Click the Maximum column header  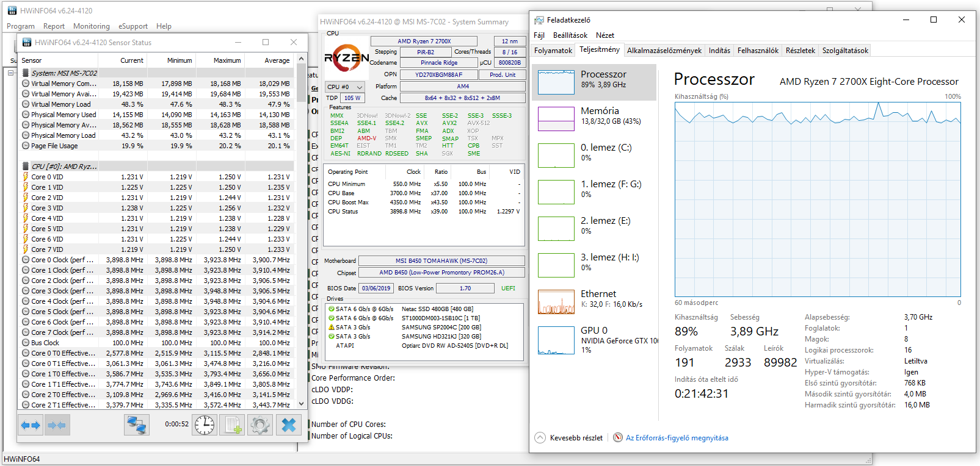pos(220,60)
